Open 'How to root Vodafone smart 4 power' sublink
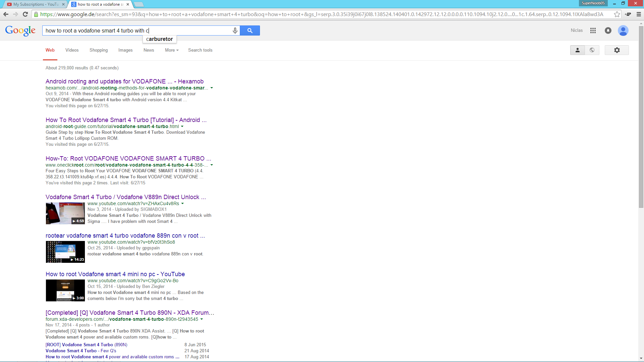This screenshot has height=362, width=644. (x=112, y=357)
